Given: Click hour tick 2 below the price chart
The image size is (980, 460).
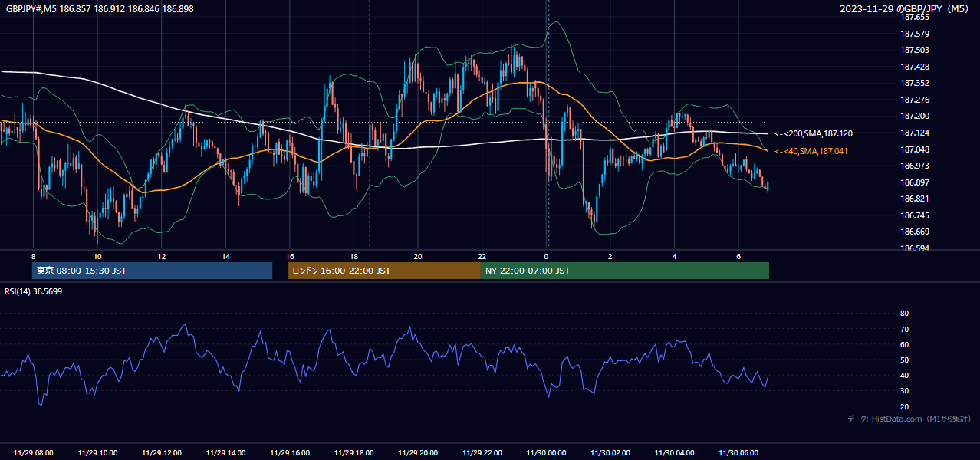Looking at the screenshot, I should pyautogui.click(x=610, y=256).
